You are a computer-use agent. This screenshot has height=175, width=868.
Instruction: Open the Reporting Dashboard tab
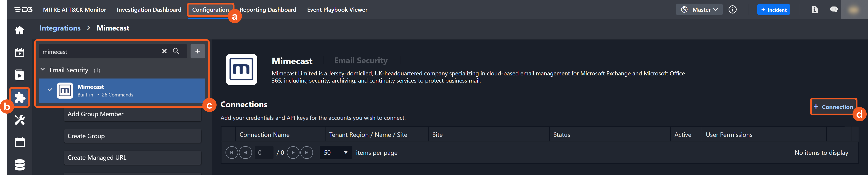tap(268, 9)
